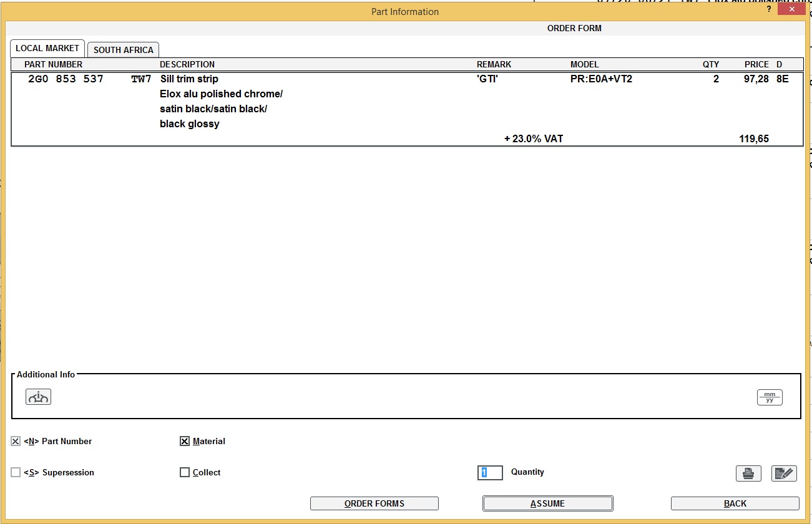The height and width of the screenshot is (524, 812).
Task: Switch to the LOCAL MARKET tab
Action: click(x=47, y=48)
